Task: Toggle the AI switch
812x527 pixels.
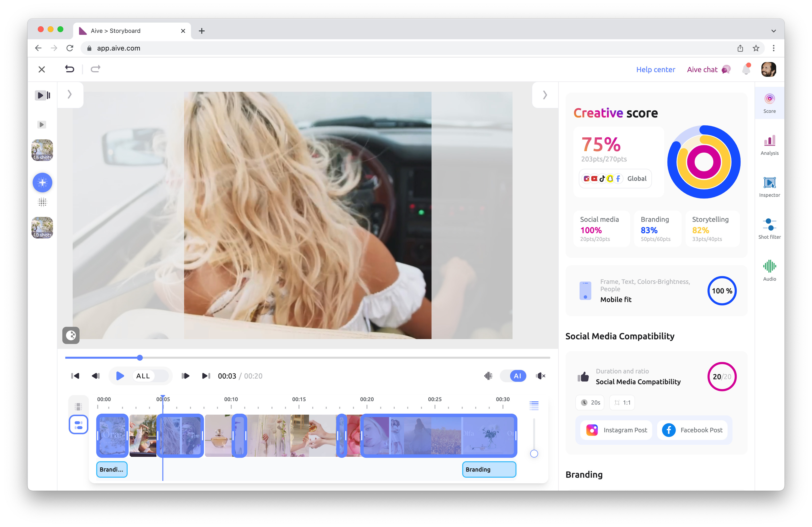Action: [514, 376]
